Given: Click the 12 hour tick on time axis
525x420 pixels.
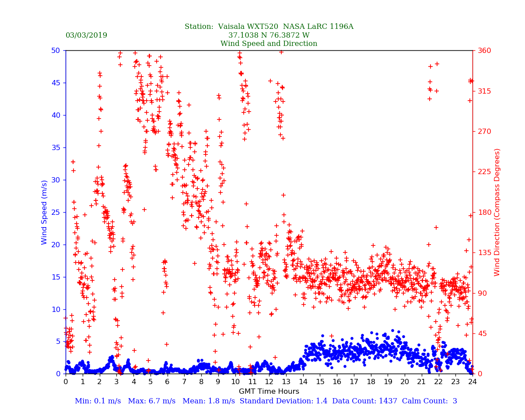Looking at the screenshot, I should 269,382.
